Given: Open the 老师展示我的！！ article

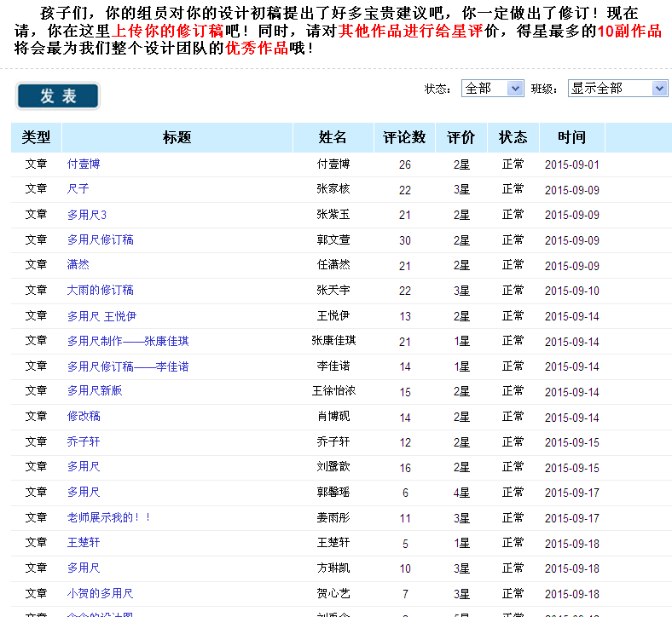Looking at the screenshot, I should click(x=109, y=517).
